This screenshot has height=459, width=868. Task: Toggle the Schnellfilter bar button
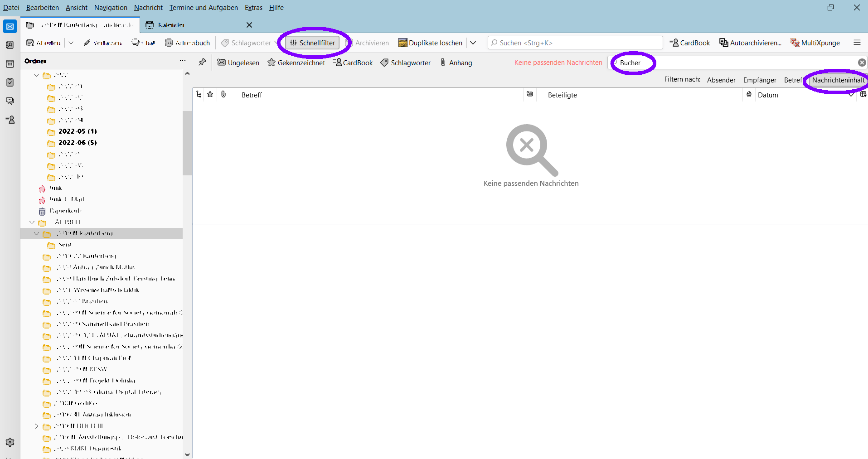(313, 43)
